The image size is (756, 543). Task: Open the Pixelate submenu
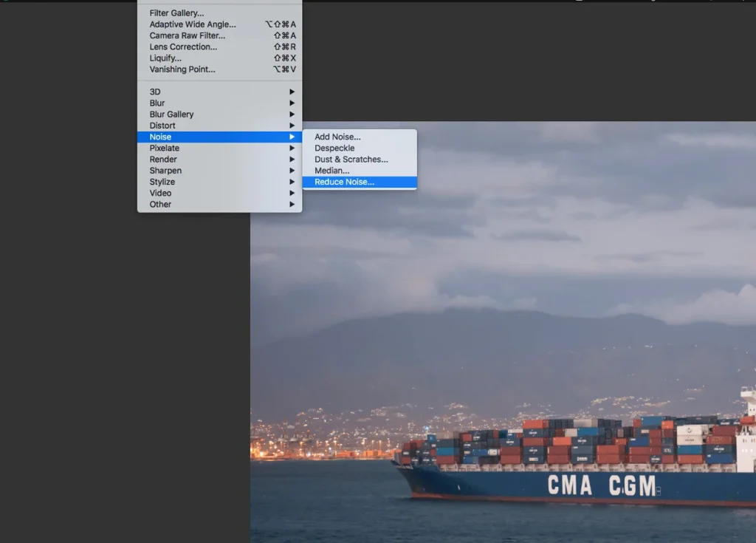coord(219,148)
